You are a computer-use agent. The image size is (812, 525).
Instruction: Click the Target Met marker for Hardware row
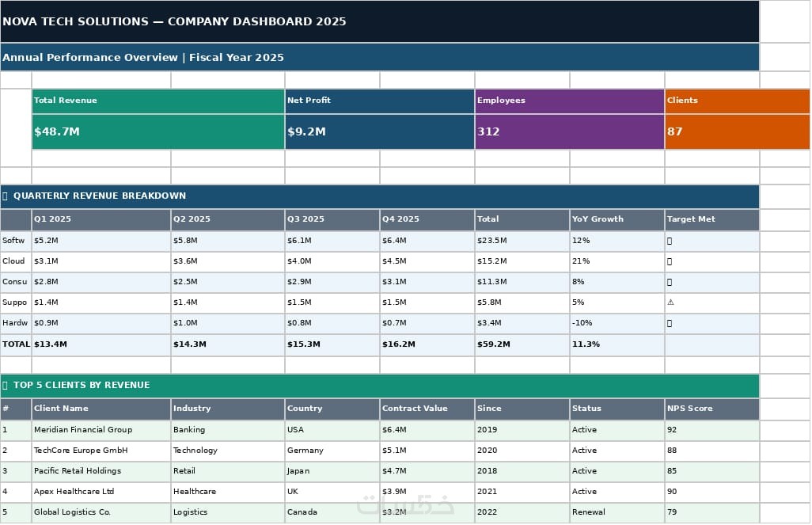pyautogui.click(x=670, y=323)
